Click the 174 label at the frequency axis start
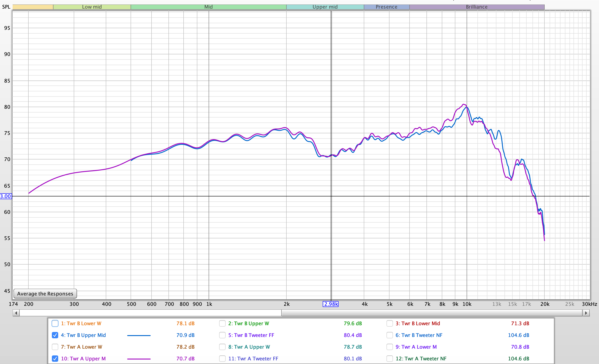This screenshot has height=364, width=599. click(x=13, y=304)
